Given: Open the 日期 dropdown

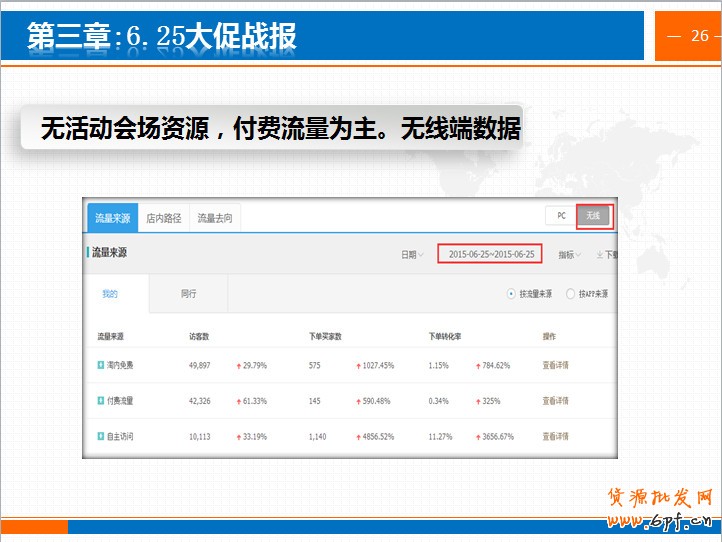Looking at the screenshot, I should pyautogui.click(x=412, y=255).
